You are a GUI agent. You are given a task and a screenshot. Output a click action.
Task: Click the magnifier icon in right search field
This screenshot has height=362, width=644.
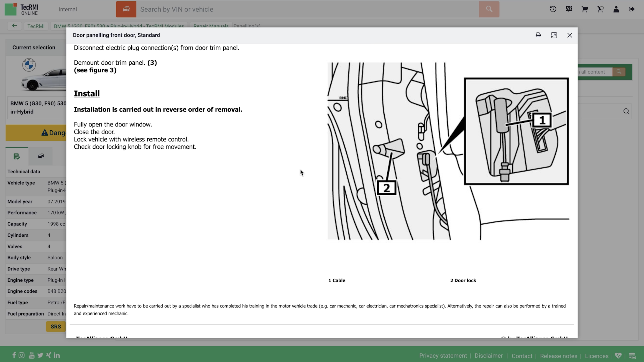pyautogui.click(x=626, y=111)
